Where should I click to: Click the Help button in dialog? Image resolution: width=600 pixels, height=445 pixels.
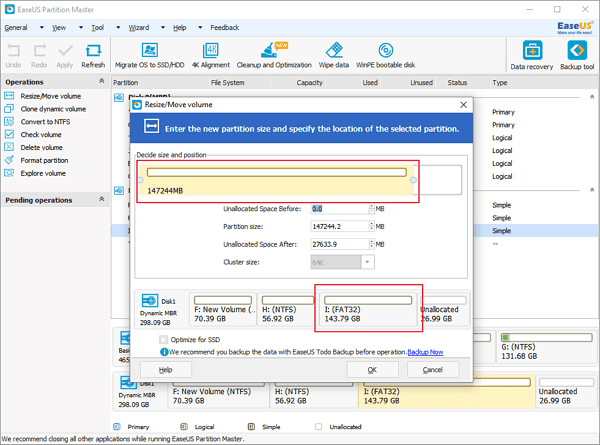pos(166,370)
